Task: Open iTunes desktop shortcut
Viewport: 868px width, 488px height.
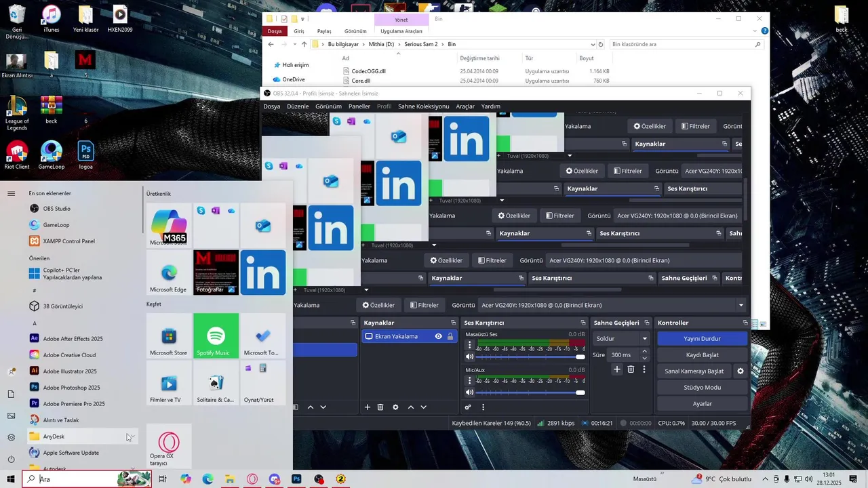Action: coord(51,19)
